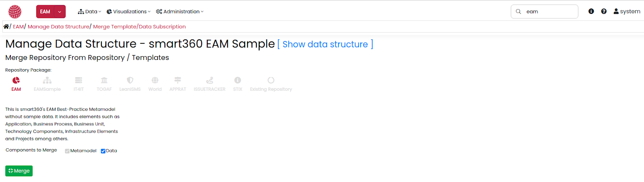Screen dimensions: 644x182
Task: Choose the LeanISMS shield icon
Action: coord(130,80)
